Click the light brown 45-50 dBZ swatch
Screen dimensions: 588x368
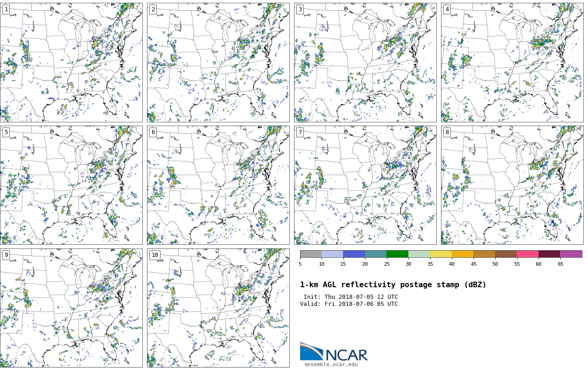coord(484,254)
